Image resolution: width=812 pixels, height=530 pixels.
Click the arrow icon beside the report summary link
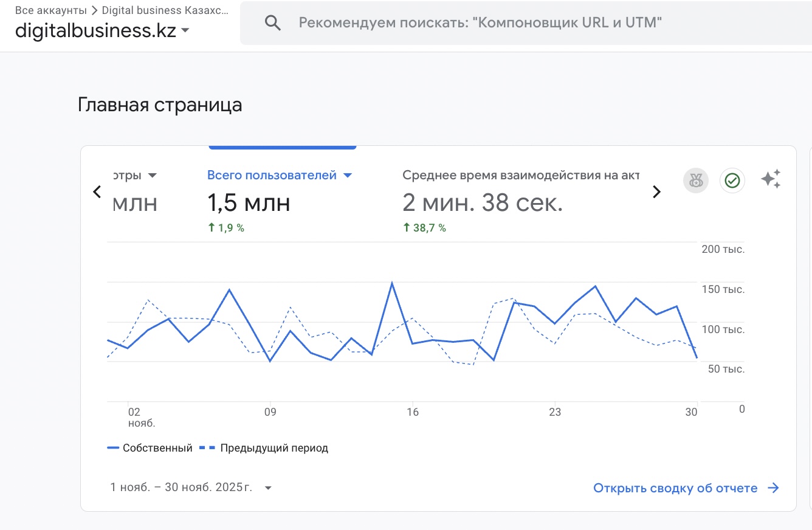tap(773, 488)
